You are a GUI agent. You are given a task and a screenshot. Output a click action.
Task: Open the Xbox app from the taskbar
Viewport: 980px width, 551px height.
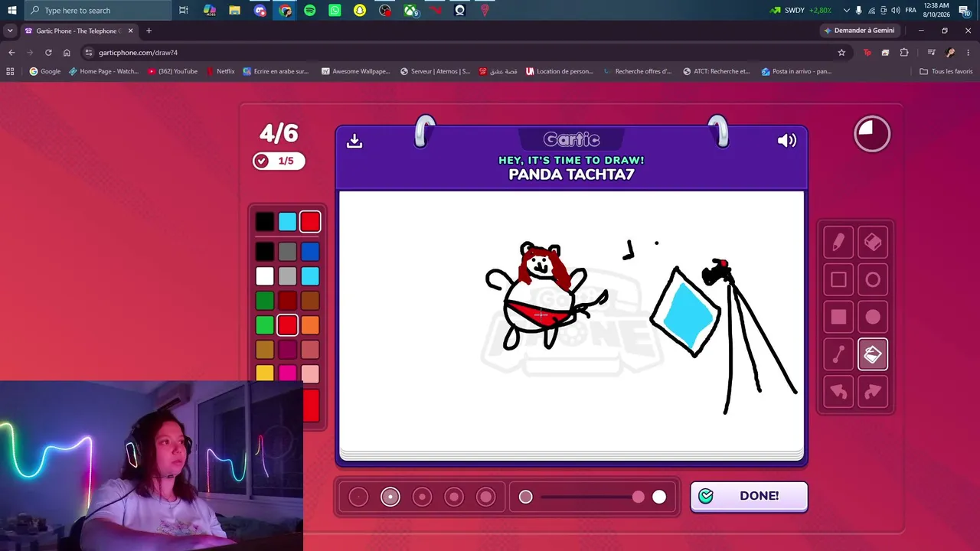[x=410, y=10]
